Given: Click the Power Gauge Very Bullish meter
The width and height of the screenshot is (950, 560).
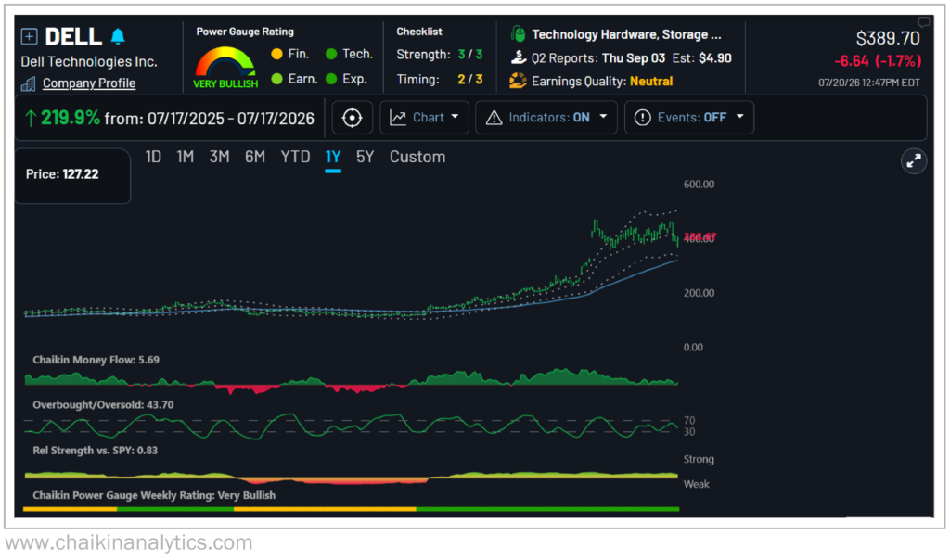Looking at the screenshot, I should tap(225, 68).
